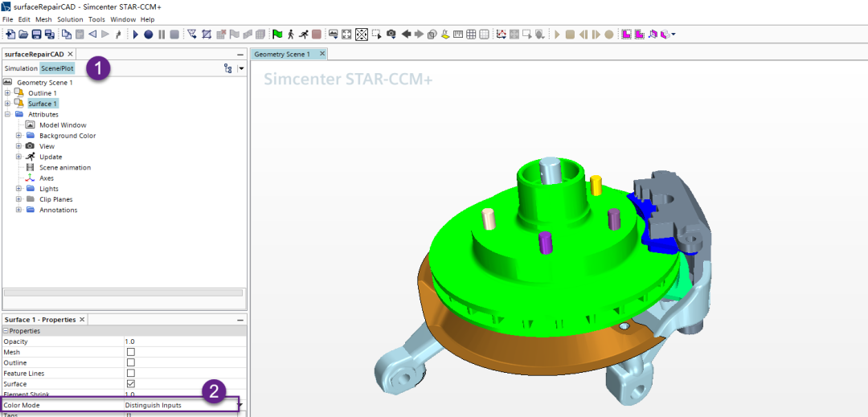The image size is (868, 417).
Task: Collapse the Properties section header
Action: (6, 331)
